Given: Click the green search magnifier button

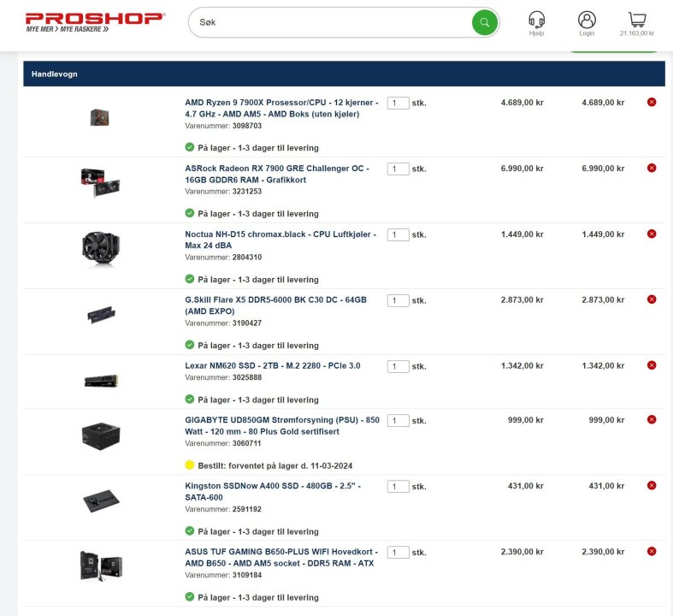Looking at the screenshot, I should pos(485,22).
